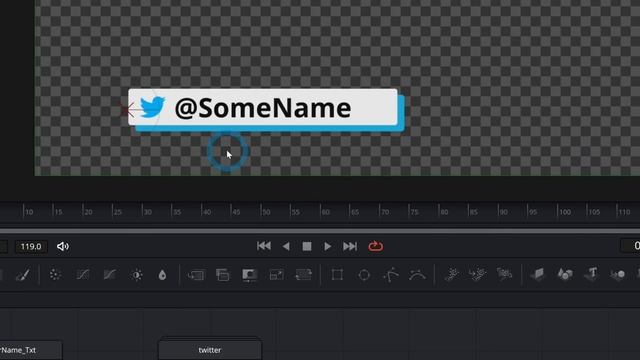640x360 pixels.
Task: Jump to the last frame
Action: (350, 246)
